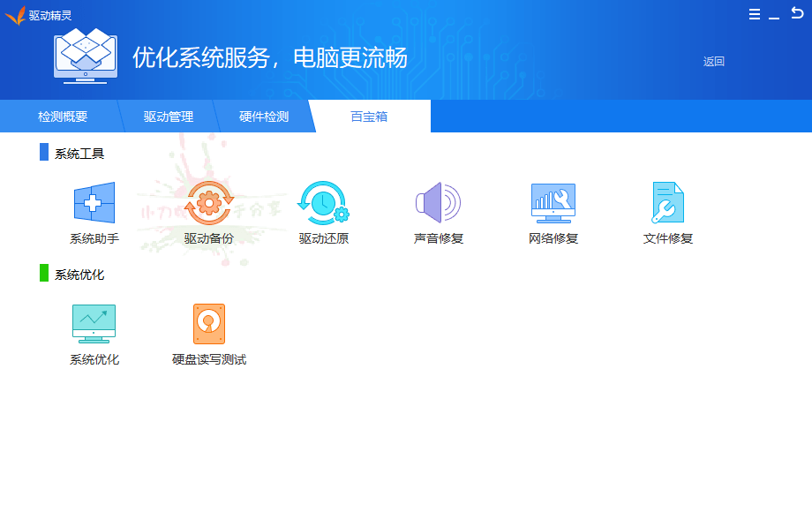The width and height of the screenshot is (812, 512).
Task: Switch to the 百宝箱 tab
Action: [x=369, y=116]
